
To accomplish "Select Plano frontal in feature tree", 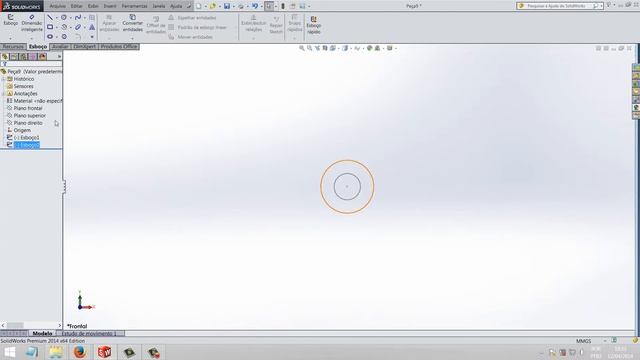I will (28, 108).
